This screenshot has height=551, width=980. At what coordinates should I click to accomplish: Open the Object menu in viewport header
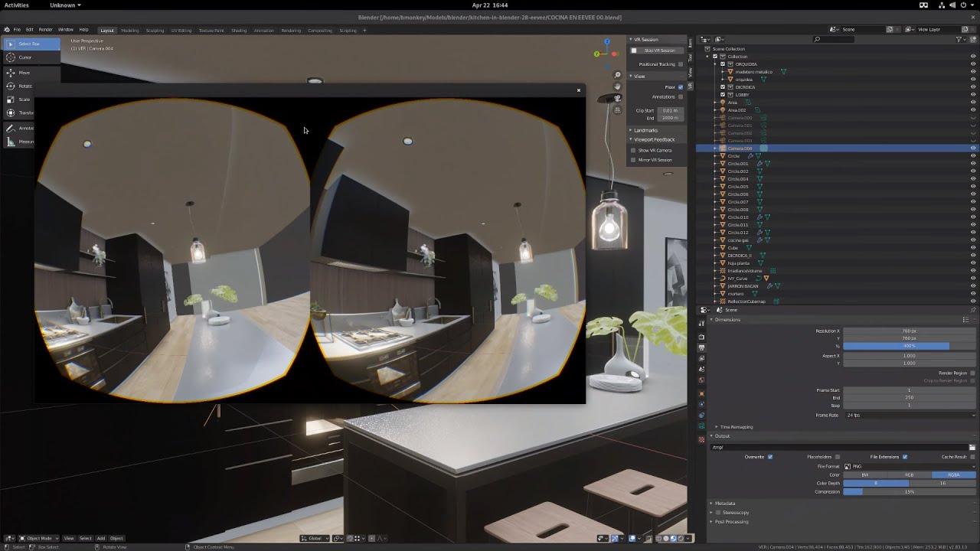click(116, 538)
